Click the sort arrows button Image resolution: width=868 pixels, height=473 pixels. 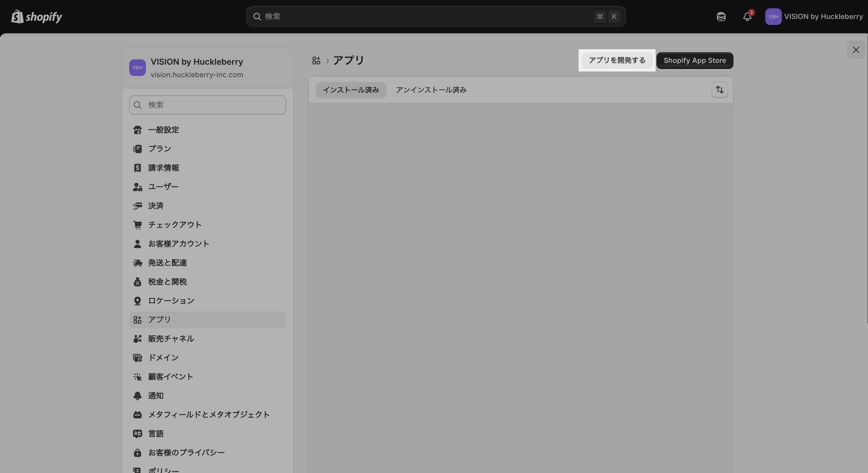point(719,90)
